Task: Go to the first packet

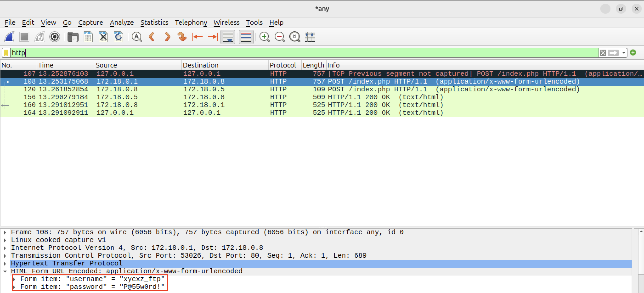Action: pos(197,37)
